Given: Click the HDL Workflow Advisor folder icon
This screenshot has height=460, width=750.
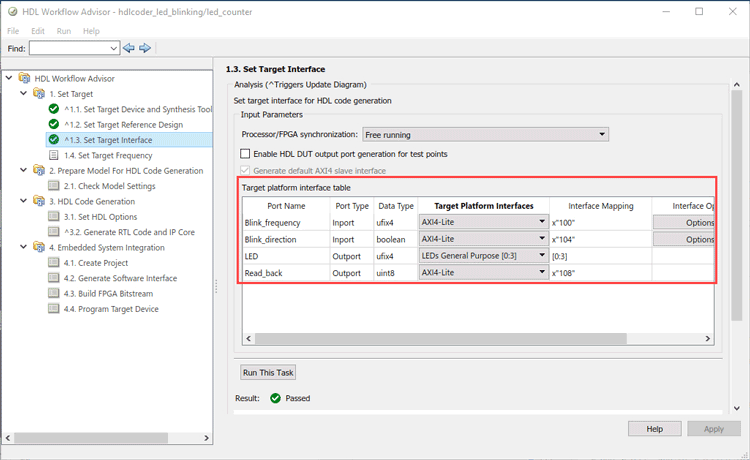Looking at the screenshot, I should [24, 78].
